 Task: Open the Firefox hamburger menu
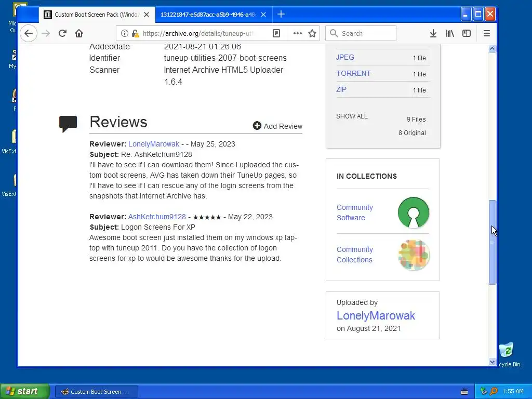coord(486,33)
